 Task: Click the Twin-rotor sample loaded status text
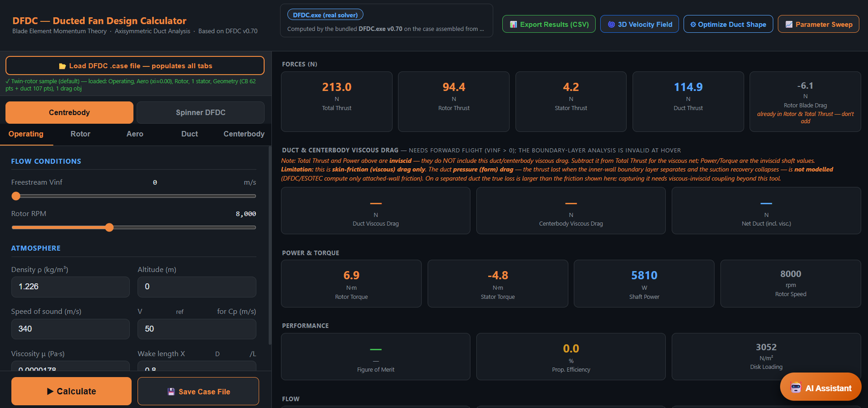tap(131, 85)
